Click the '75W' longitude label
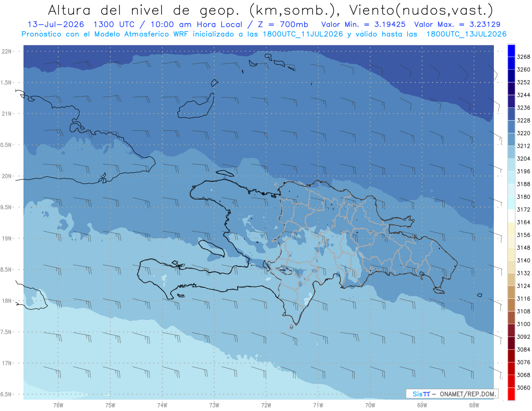The width and height of the screenshot is (532, 411). (110, 405)
